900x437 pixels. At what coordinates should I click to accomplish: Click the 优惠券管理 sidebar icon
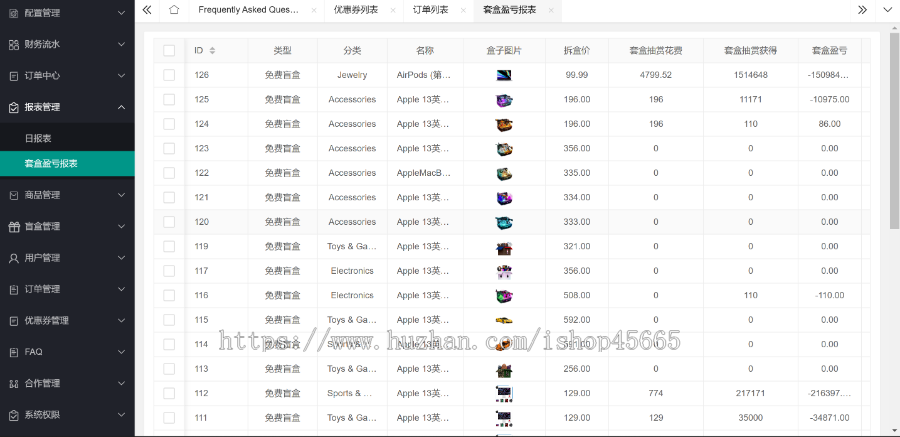pos(14,320)
